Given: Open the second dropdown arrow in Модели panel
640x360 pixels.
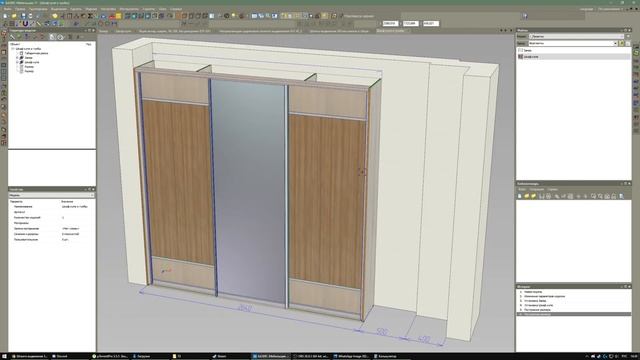Looking at the screenshot, I should [x=615, y=43].
